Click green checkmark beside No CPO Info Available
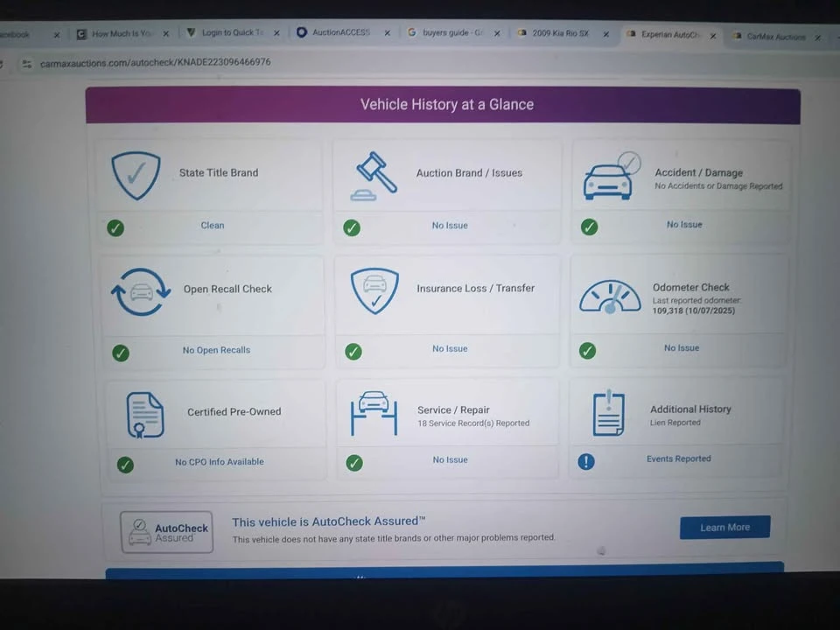The width and height of the screenshot is (840, 630). [125, 465]
